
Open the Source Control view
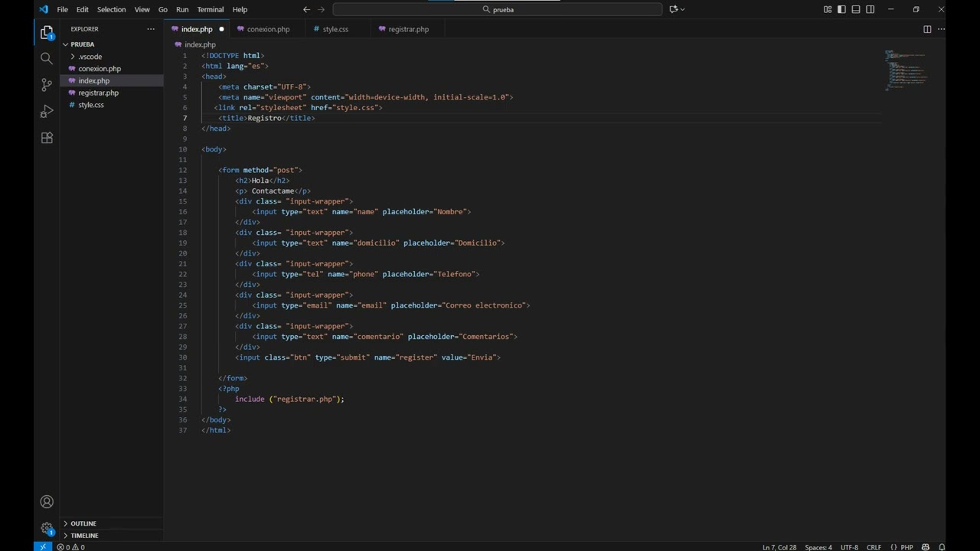point(47,85)
